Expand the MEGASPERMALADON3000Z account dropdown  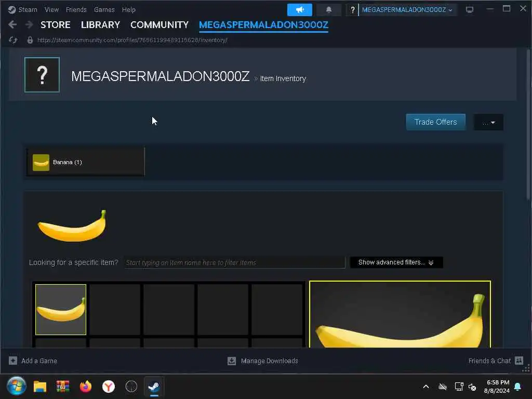coord(407,10)
